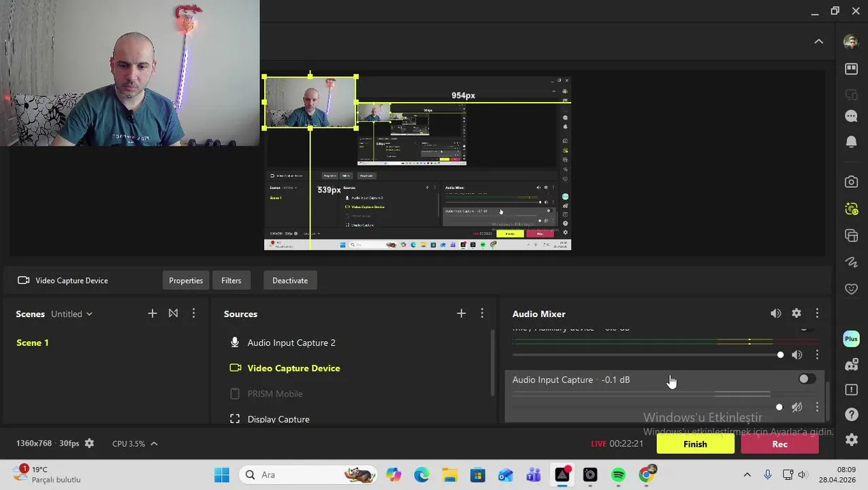Click the Deactivate button
This screenshot has height=490, width=868.
290,280
